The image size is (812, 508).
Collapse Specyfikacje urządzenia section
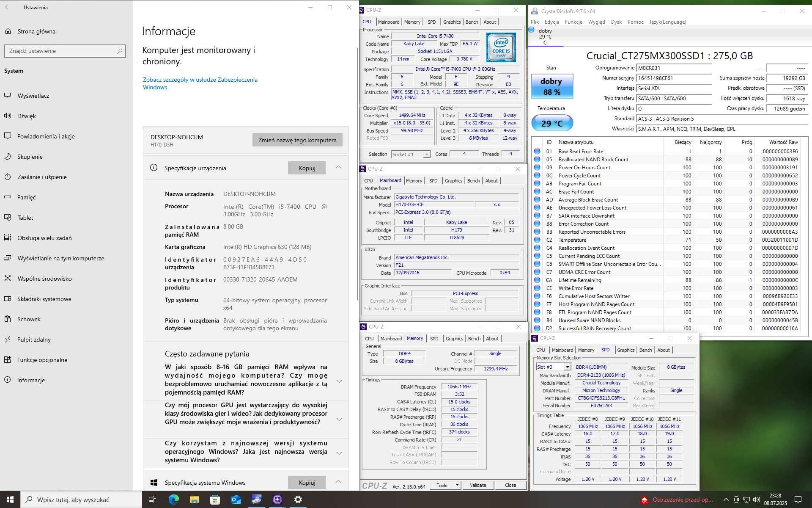[338, 168]
